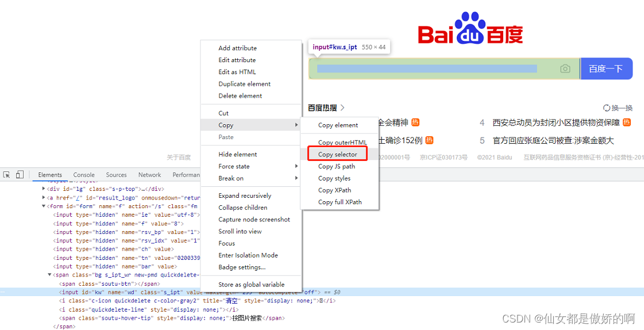The image size is (644, 330).
Task: Click the 百度一下 search button
Action: point(606,68)
